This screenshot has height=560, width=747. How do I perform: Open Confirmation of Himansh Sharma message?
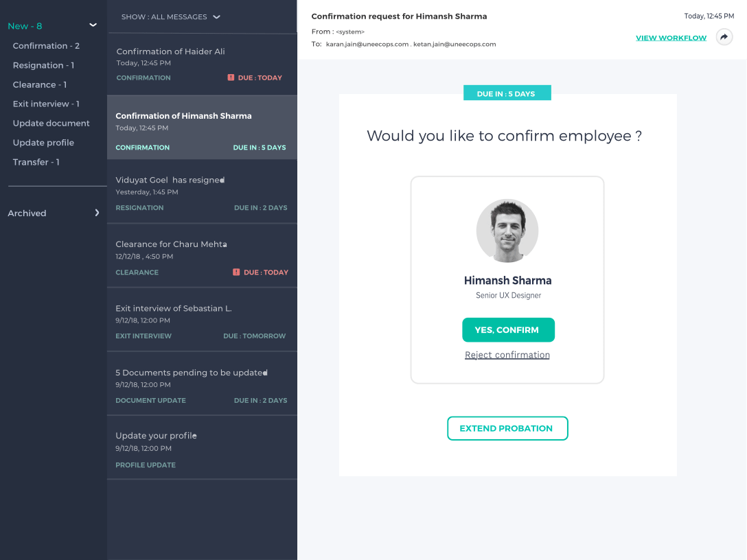point(202,128)
